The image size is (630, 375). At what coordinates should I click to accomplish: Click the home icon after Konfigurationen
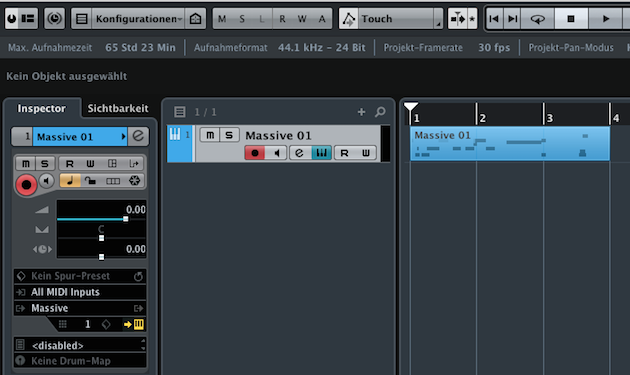coord(195,18)
